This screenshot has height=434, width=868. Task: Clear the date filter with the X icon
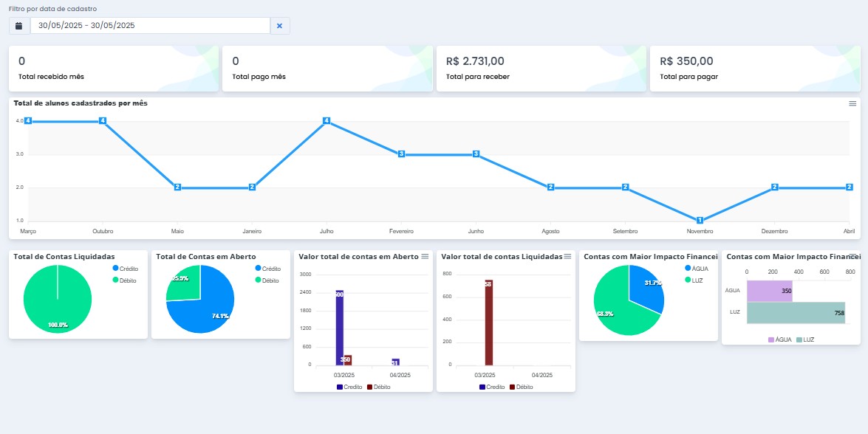click(x=279, y=26)
